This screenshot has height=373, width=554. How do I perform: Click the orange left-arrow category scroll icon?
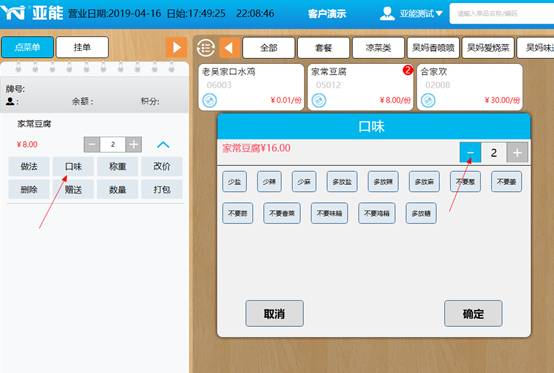tap(230, 48)
